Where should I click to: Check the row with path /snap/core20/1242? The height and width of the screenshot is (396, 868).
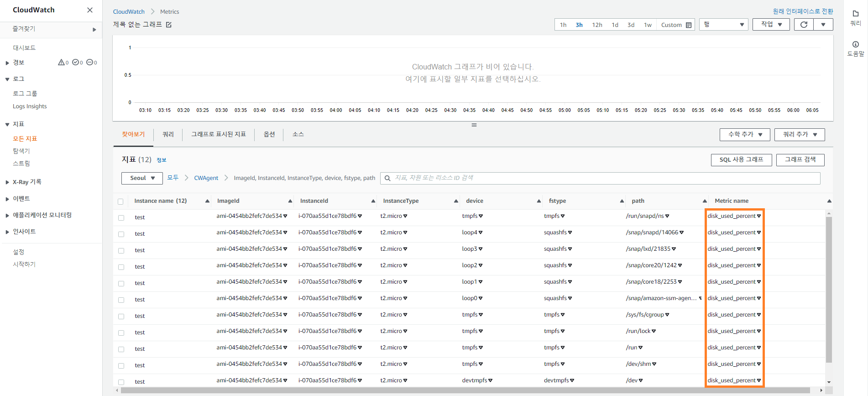coord(121,267)
